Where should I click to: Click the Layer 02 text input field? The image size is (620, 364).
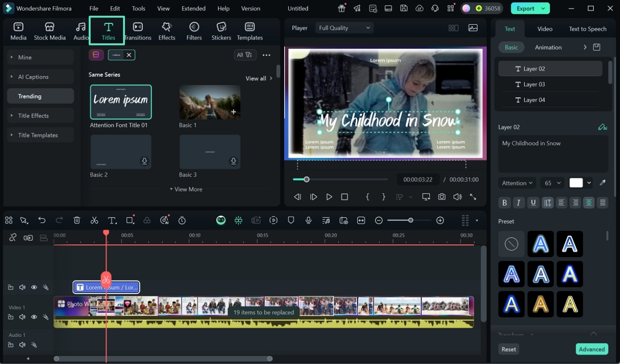tap(553, 154)
